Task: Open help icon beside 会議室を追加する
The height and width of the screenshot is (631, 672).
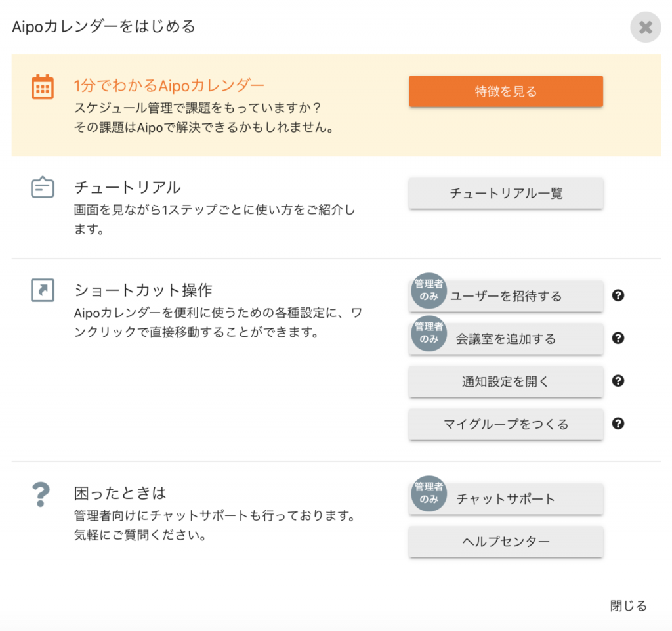Action: coord(618,338)
